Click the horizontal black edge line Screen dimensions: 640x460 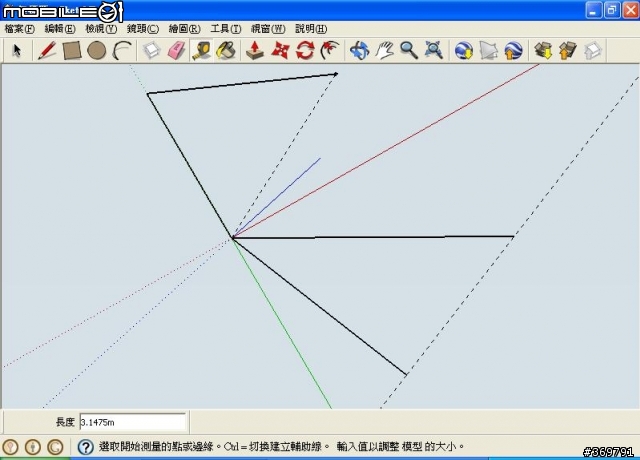(373, 237)
